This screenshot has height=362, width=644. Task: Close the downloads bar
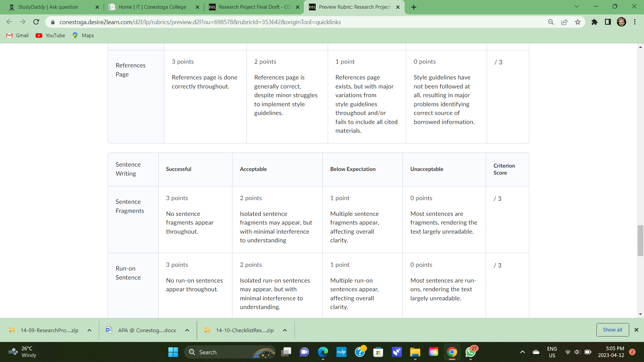pos(636,330)
